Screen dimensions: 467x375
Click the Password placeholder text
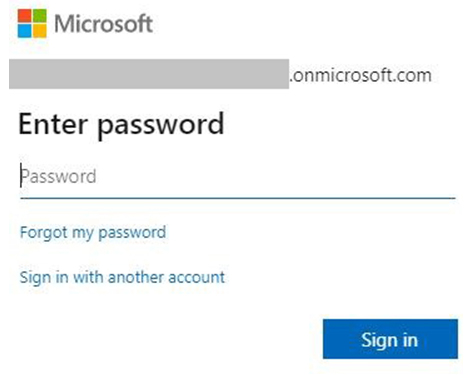coord(58,176)
